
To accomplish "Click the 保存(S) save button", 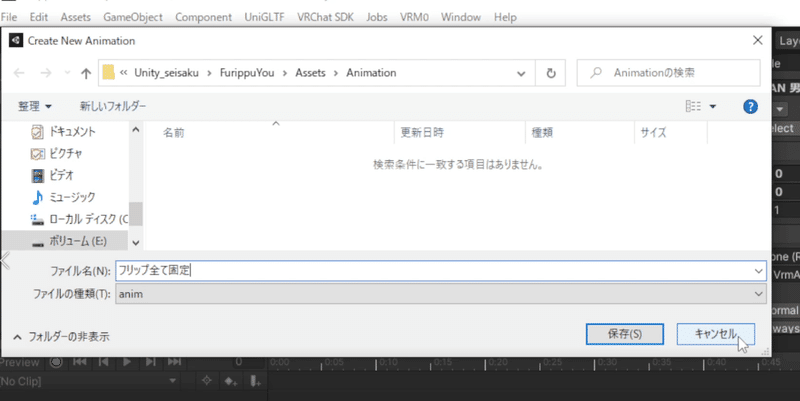I will [624, 334].
